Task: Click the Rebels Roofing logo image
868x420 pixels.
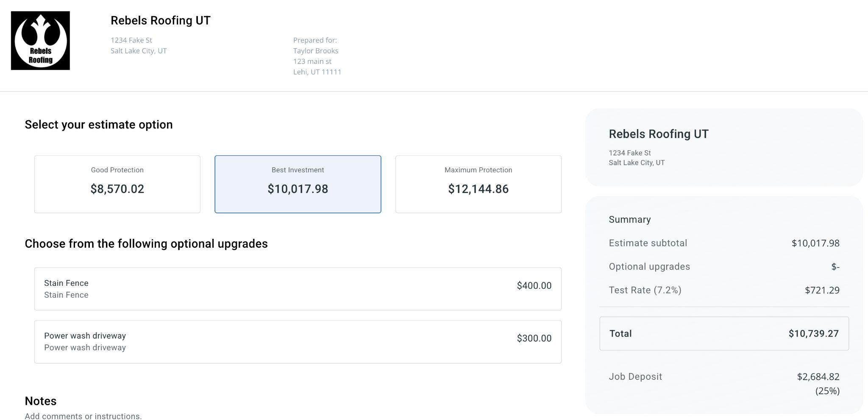Action: [40, 41]
